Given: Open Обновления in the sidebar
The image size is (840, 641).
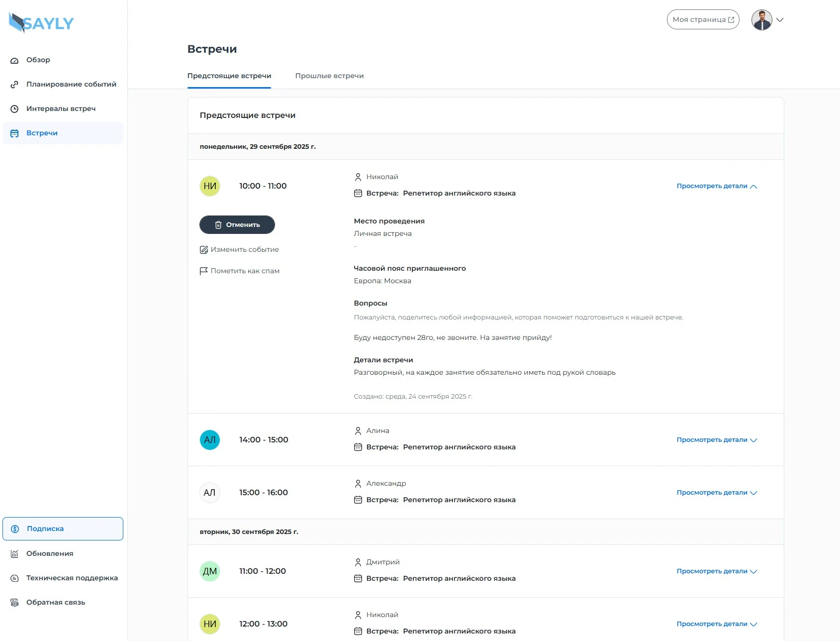Looking at the screenshot, I should (x=49, y=553).
